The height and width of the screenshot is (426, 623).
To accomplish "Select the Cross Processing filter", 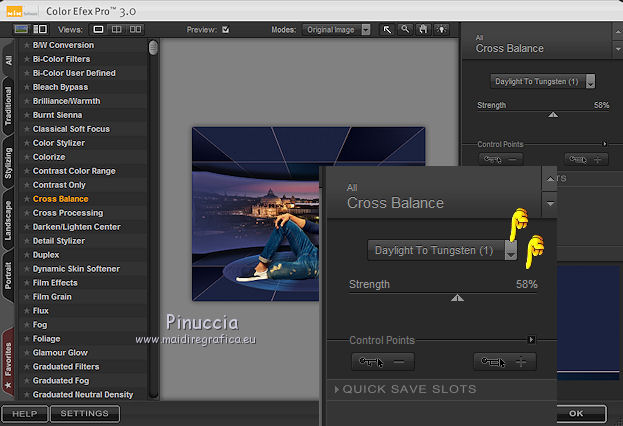I will tap(68, 213).
